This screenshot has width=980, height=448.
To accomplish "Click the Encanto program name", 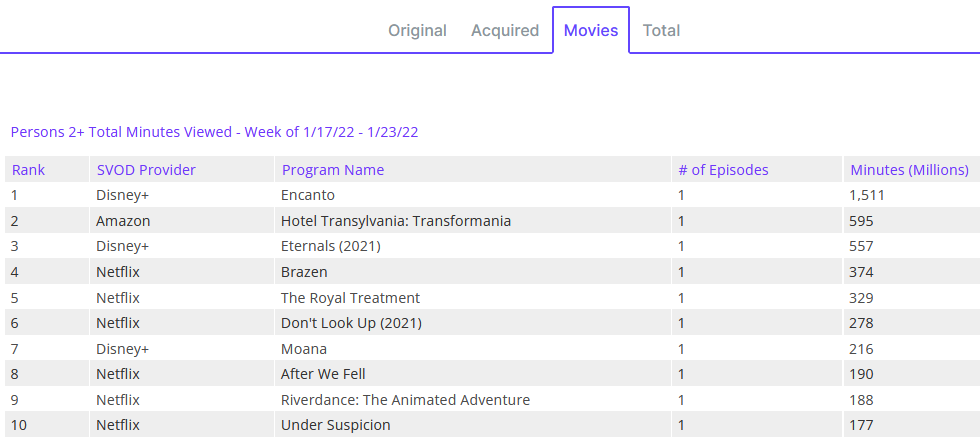I will pos(308,195).
